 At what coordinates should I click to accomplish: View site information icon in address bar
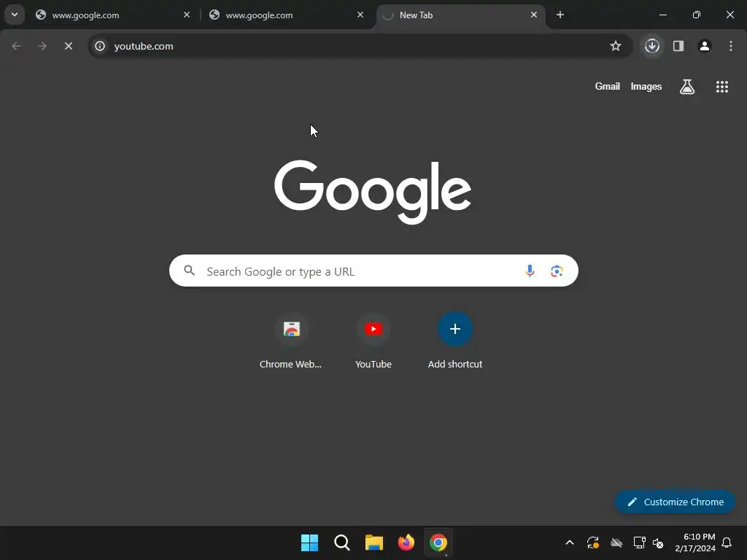coord(99,46)
